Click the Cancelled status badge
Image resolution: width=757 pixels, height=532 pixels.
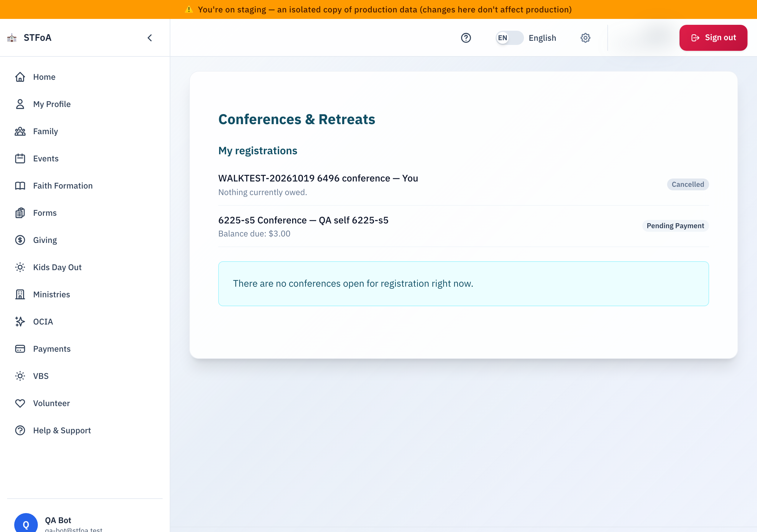[x=688, y=185]
